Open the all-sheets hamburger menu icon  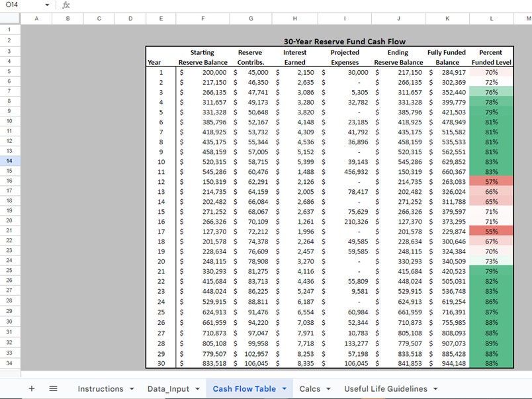point(54,389)
